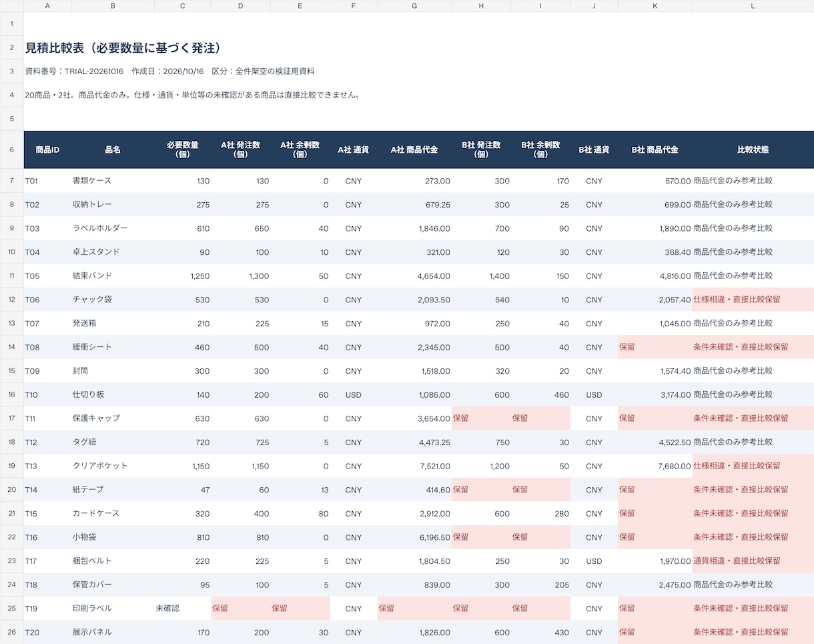Select row 12 header
This screenshot has height=644, width=814.
(x=12, y=300)
